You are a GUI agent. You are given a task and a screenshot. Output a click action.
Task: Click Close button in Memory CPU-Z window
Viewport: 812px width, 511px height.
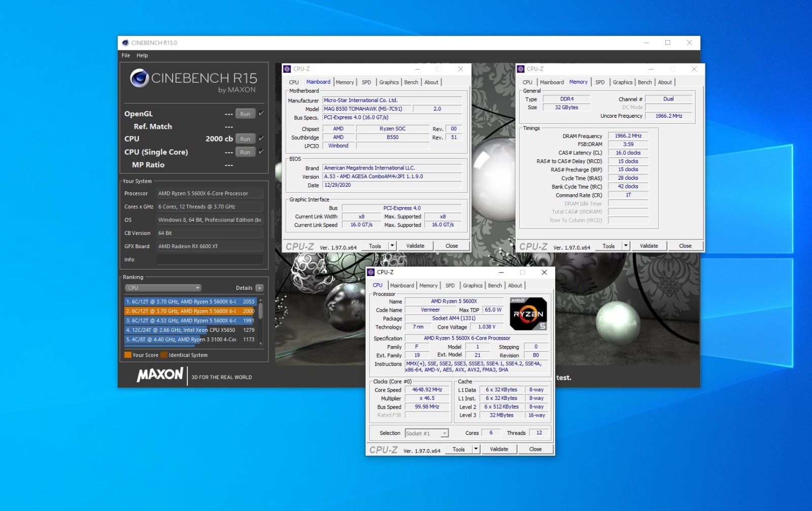click(x=685, y=246)
